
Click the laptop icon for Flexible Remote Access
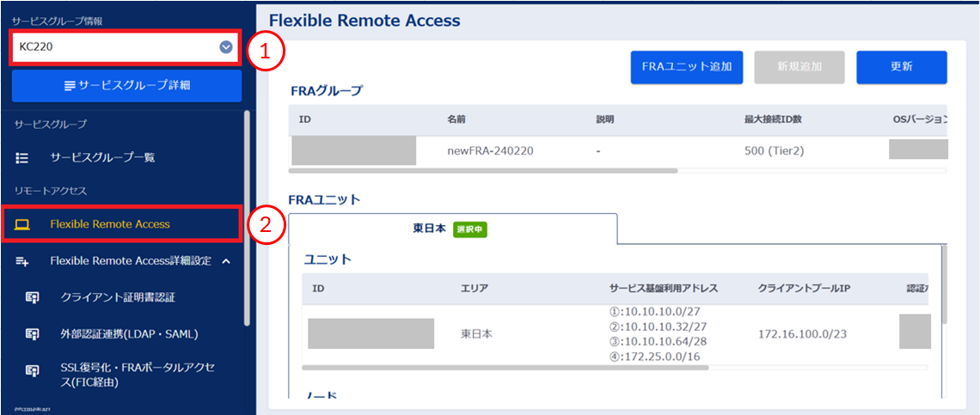pos(23,224)
